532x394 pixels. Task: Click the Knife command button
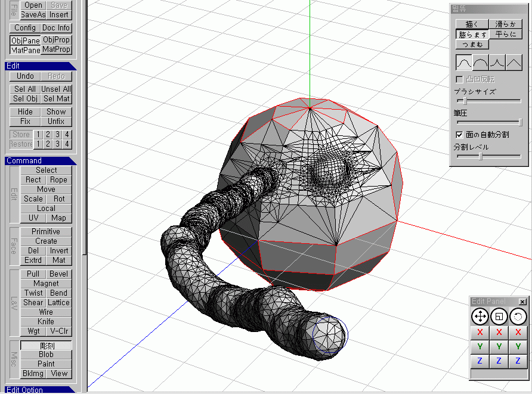[46, 321]
